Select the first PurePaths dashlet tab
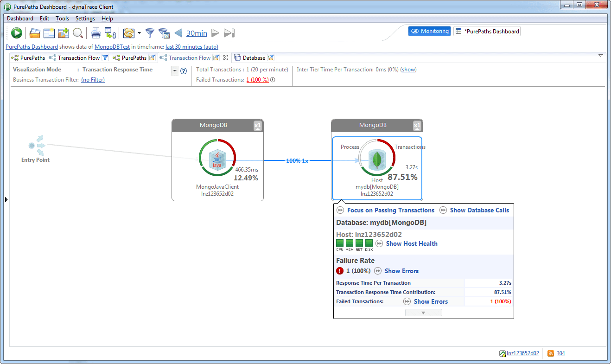Image resolution: width=611 pixels, height=364 pixels. (29, 58)
